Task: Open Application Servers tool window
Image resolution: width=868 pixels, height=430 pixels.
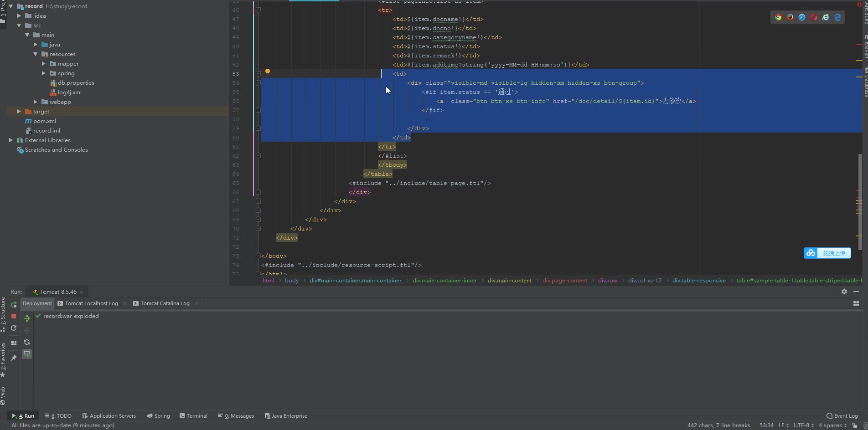Action: point(109,416)
